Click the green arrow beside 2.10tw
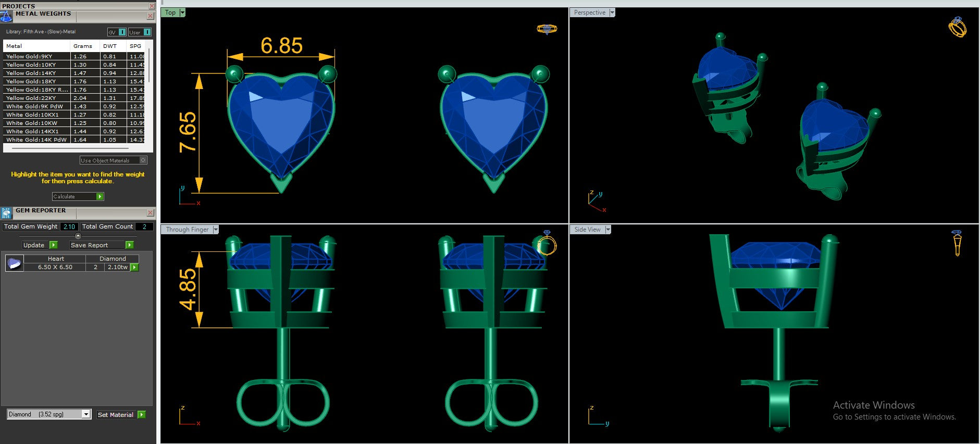980x444 pixels. pos(134,267)
